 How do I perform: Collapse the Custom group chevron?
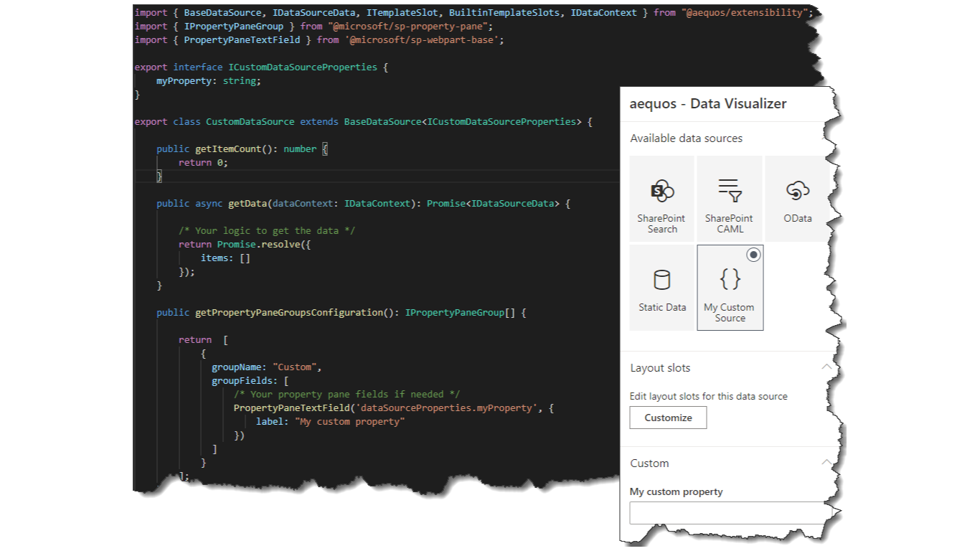pyautogui.click(x=826, y=463)
